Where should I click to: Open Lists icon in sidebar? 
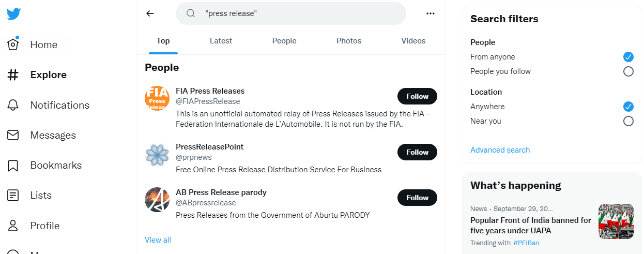13,196
